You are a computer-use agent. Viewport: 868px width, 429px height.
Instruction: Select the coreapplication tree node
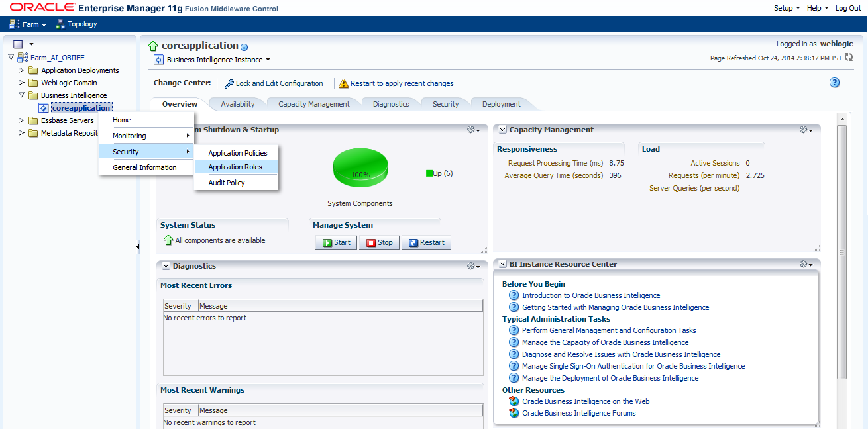pos(81,108)
